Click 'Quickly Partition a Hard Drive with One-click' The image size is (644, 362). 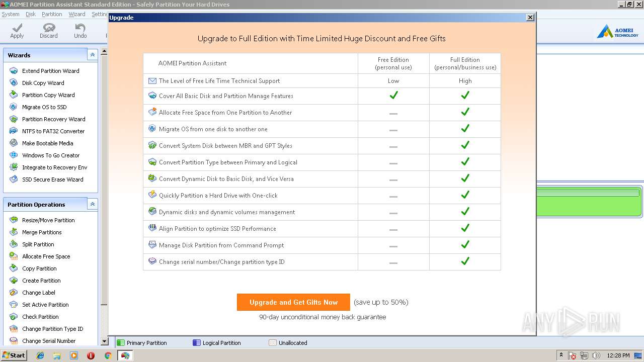pyautogui.click(x=218, y=196)
